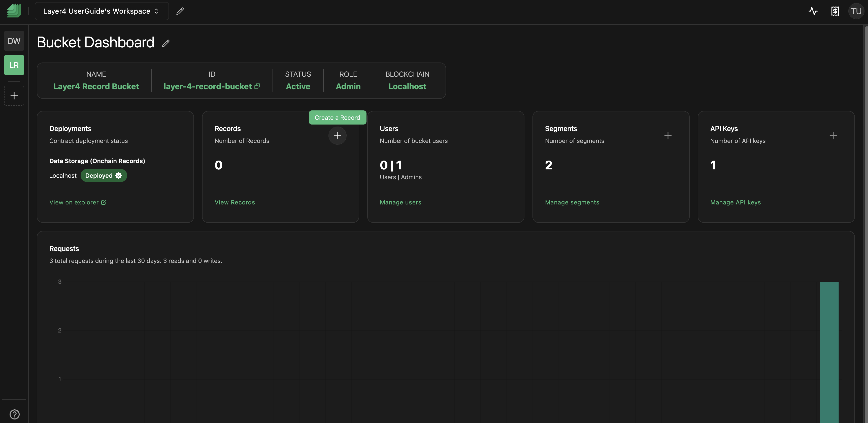Click the Layer4 Record Bucket name
Image resolution: width=868 pixels, height=423 pixels.
tap(96, 86)
